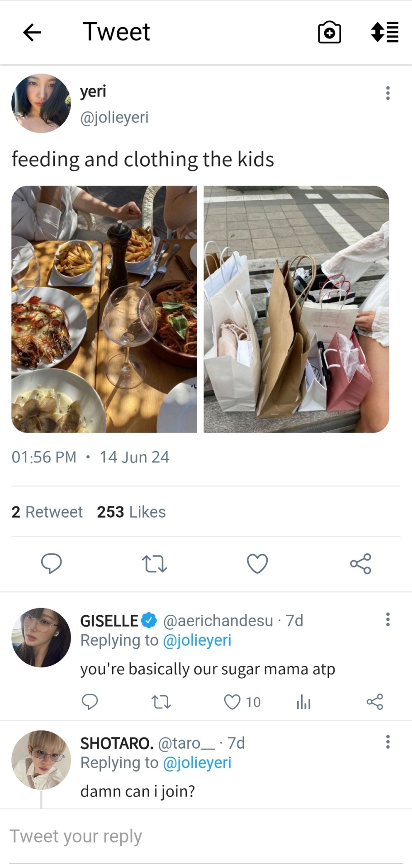Viewport: 412px width, 868px height.
Task: Reply to GISELLE's comment
Action: (x=90, y=702)
